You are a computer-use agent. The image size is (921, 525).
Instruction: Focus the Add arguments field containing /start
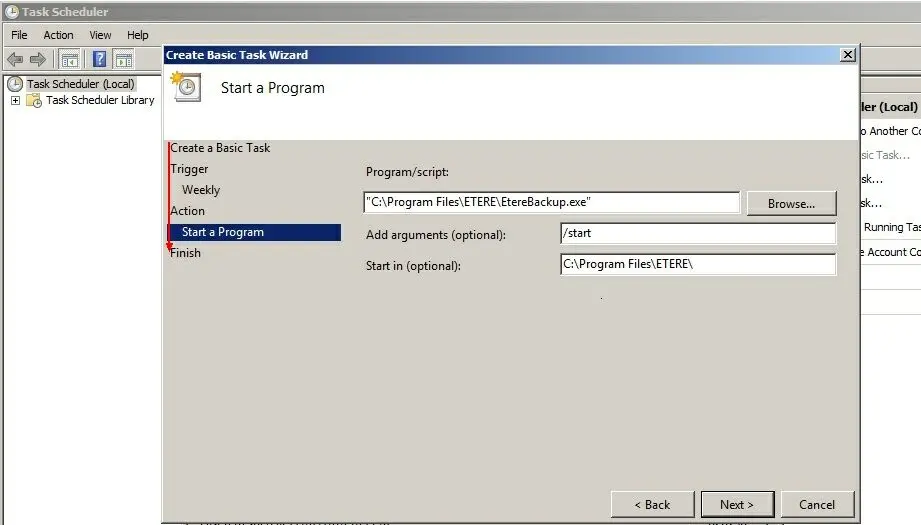pyautogui.click(x=697, y=234)
